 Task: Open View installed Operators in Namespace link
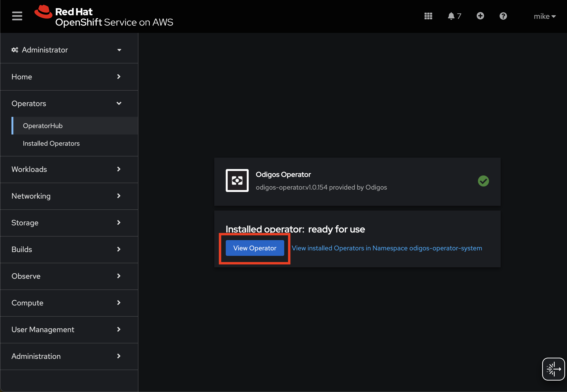click(x=387, y=248)
